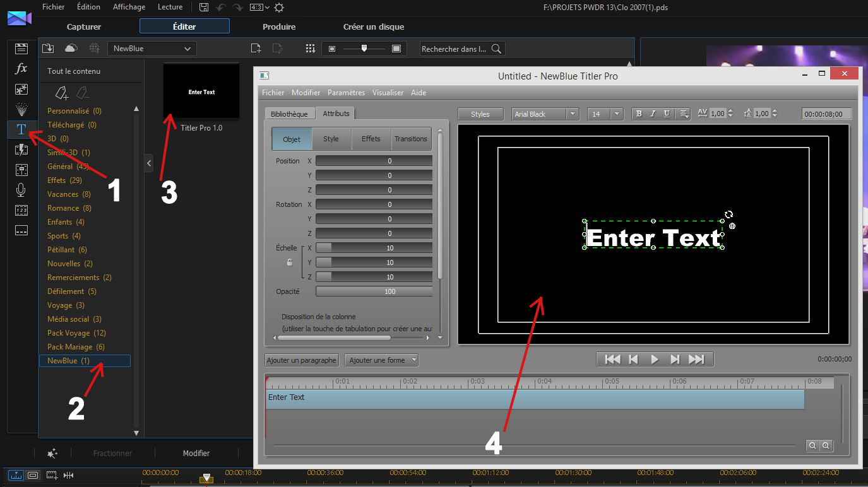The height and width of the screenshot is (487, 868).
Task: Switch to the Effets tab
Action: [371, 139]
